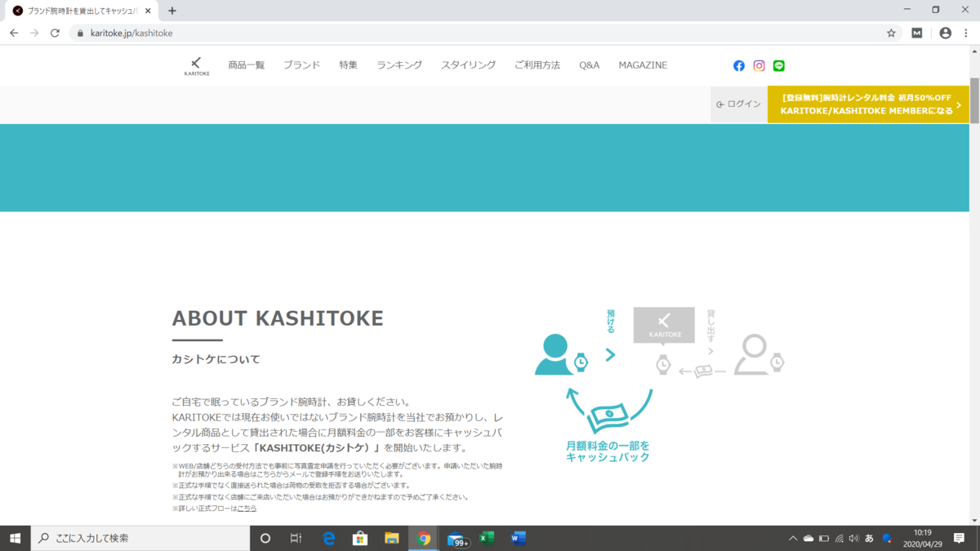Launch Microsoft Edge from the taskbar
This screenshot has height=551, width=980.
pyautogui.click(x=329, y=538)
